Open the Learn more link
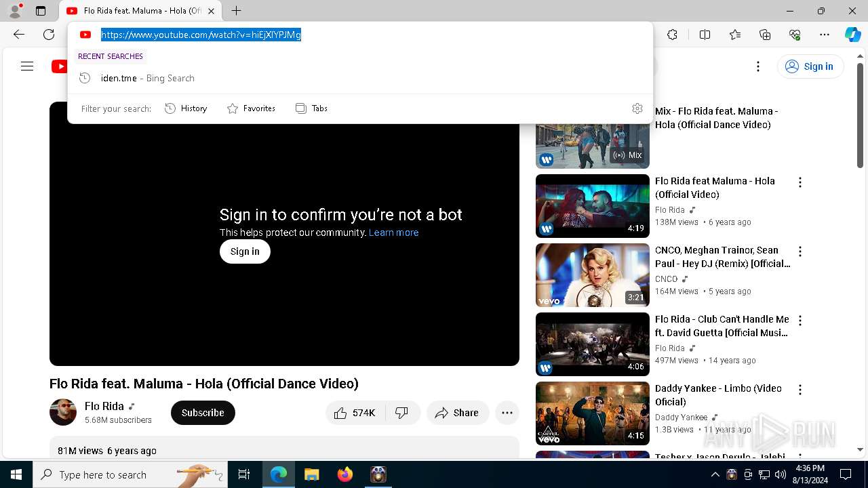Image resolution: width=868 pixels, height=488 pixels. (x=393, y=232)
